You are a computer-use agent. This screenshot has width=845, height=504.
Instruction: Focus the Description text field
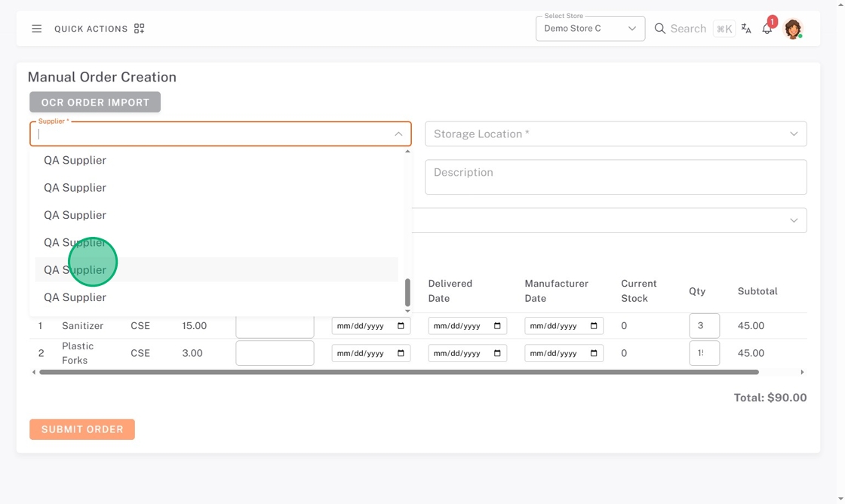[x=615, y=177]
